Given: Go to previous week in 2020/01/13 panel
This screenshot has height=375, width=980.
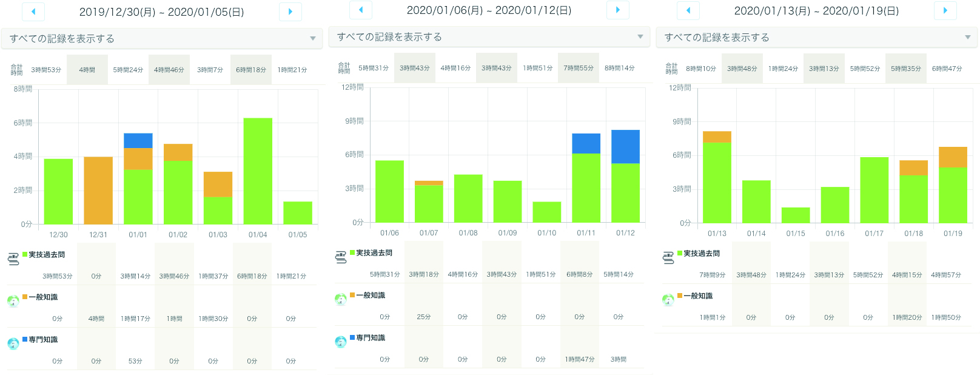Looking at the screenshot, I should (688, 10).
